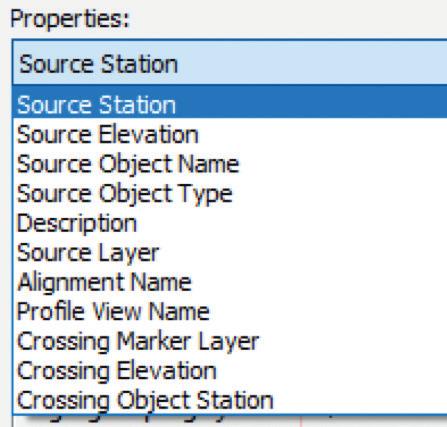
Task: Select the final entry, Crossing Object Station
Action: click(230, 400)
